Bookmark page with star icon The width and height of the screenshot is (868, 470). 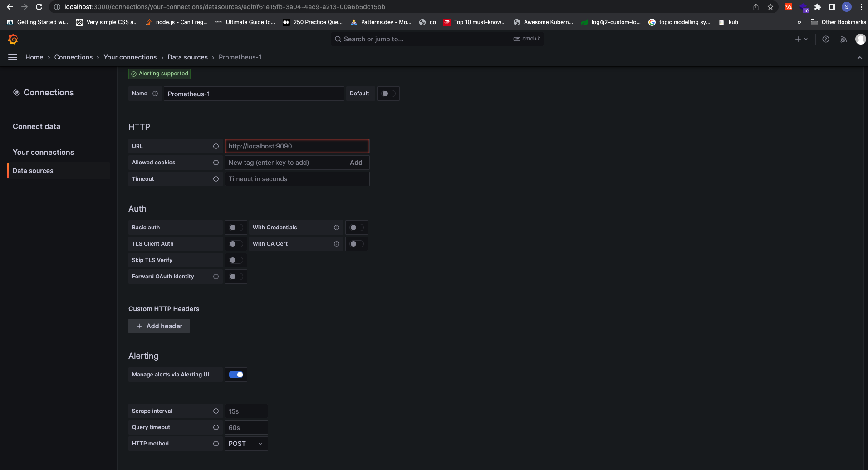(x=770, y=7)
